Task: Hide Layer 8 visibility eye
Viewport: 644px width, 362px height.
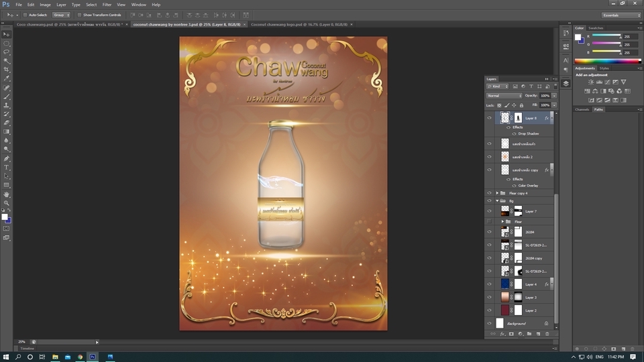Action: point(489,118)
